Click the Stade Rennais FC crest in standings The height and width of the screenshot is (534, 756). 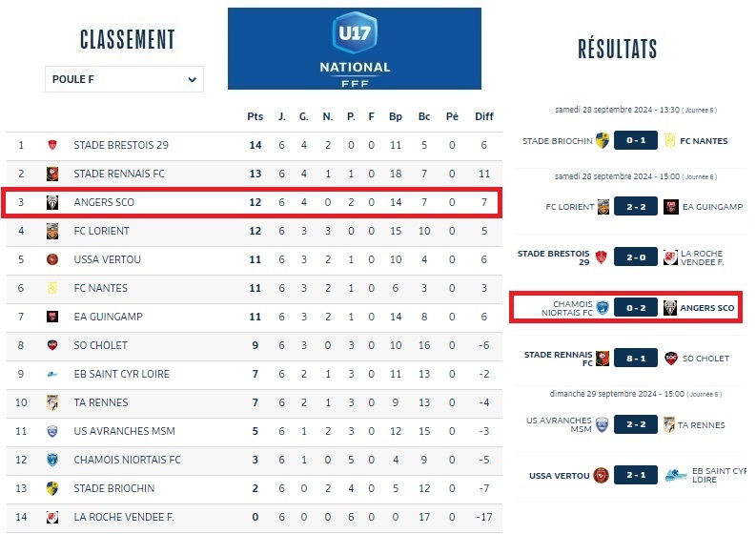click(52, 174)
